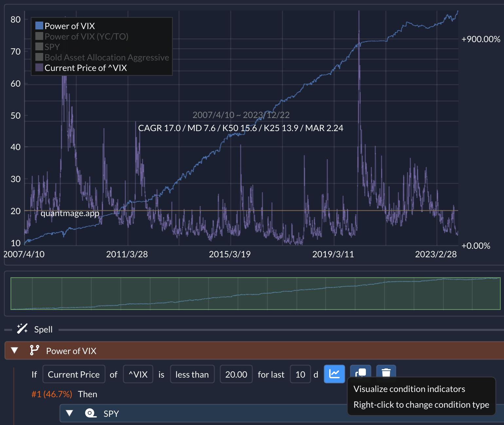Change the less than comparator
This screenshot has height=425, width=504.
coord(192,374)
